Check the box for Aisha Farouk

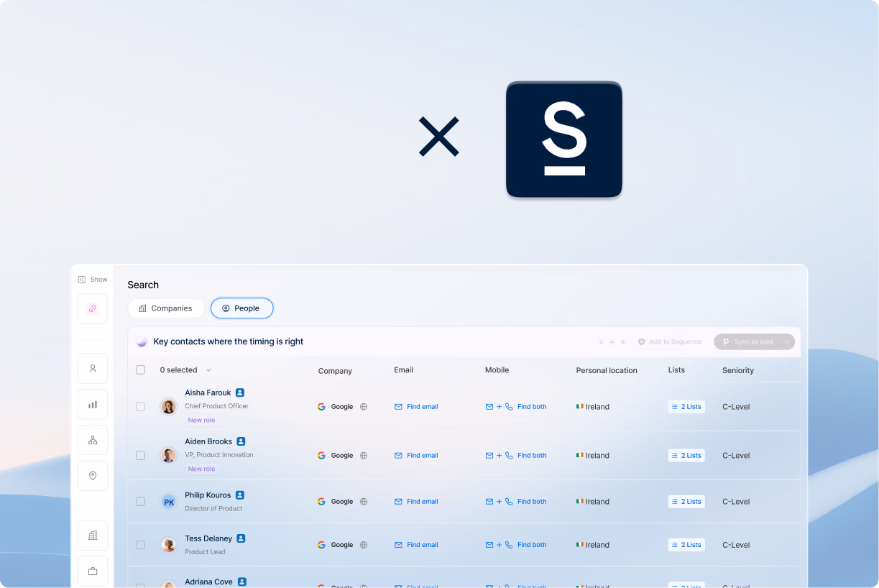[140, 407]
